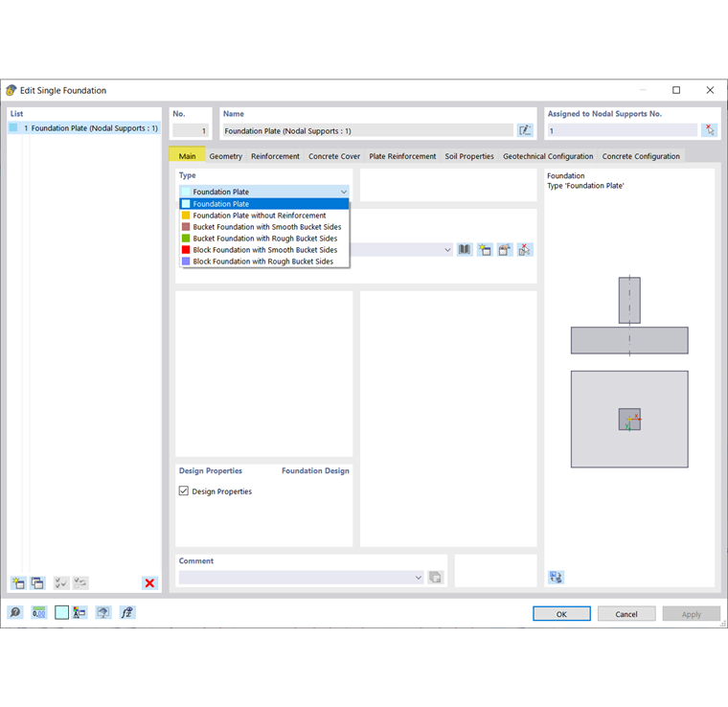Click the invert selection icon under List
728x707 pixels.
80,582
